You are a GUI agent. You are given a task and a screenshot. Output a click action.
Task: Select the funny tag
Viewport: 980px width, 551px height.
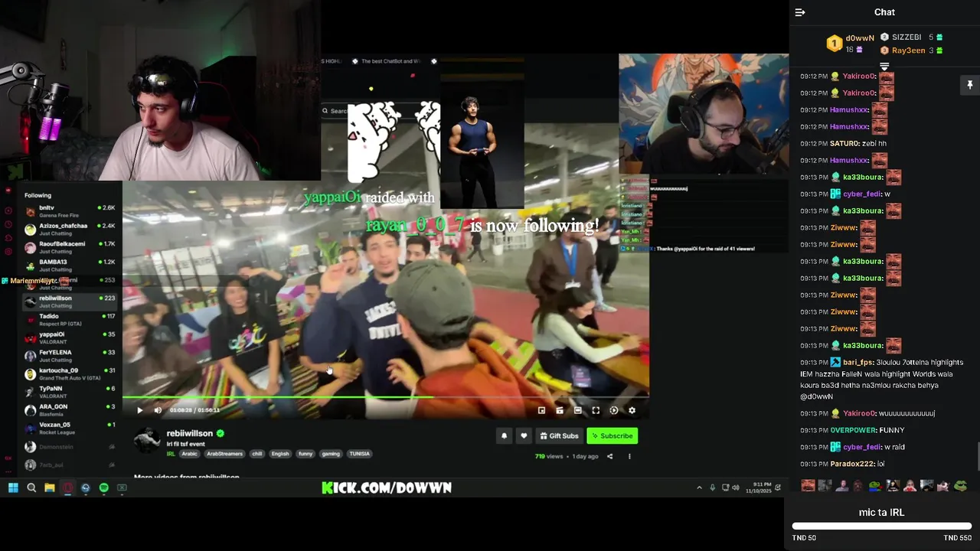point(305,454)
